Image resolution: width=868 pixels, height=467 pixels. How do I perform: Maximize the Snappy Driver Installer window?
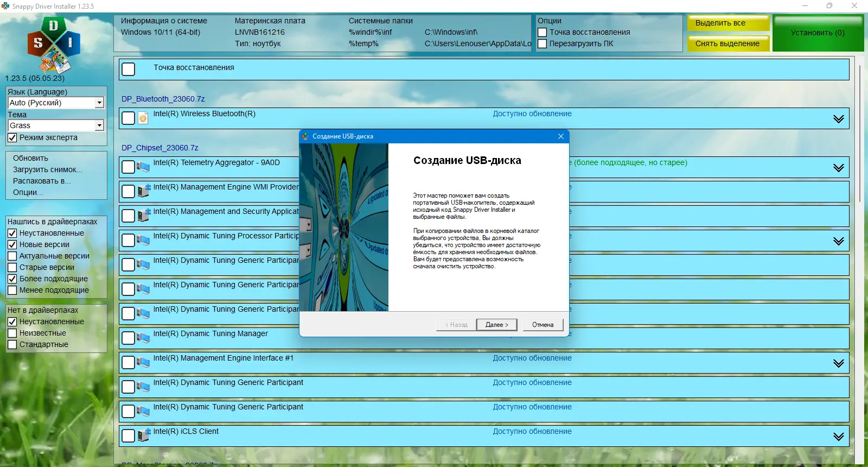point(829,6)
